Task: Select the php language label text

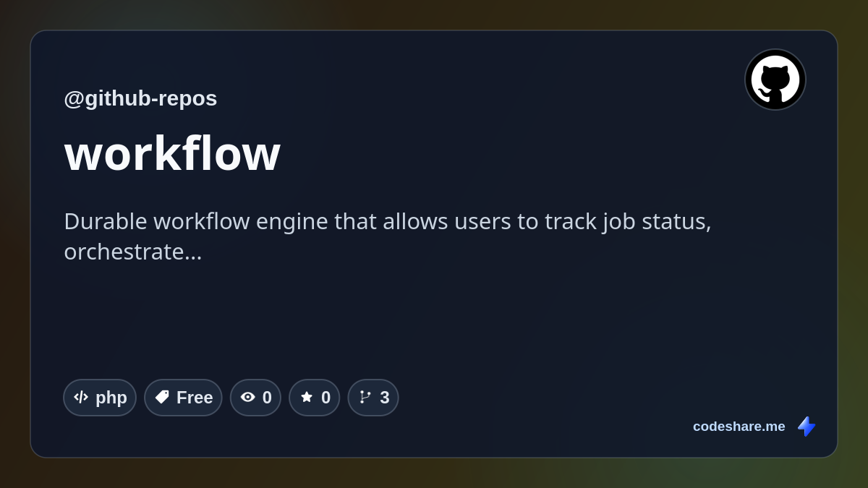Action: (x=111, y=398)
